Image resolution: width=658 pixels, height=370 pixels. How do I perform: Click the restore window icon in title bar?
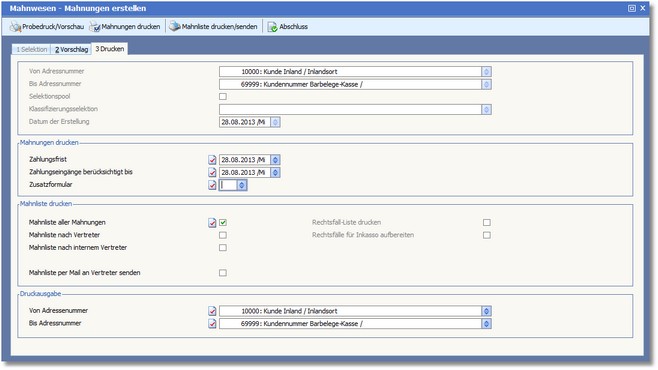[632, 8]
